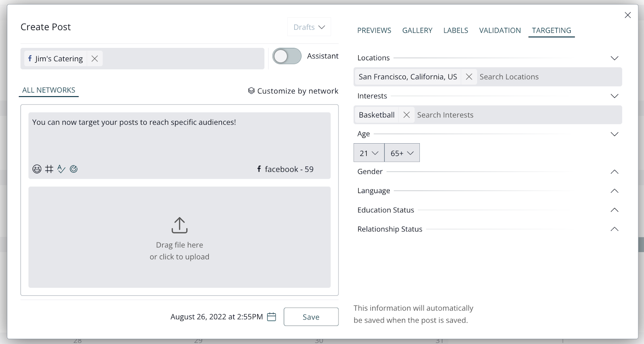This screenshot has width=644, height=344.
Task: Click the drag file upload area
Action: [x=180, y=237]
